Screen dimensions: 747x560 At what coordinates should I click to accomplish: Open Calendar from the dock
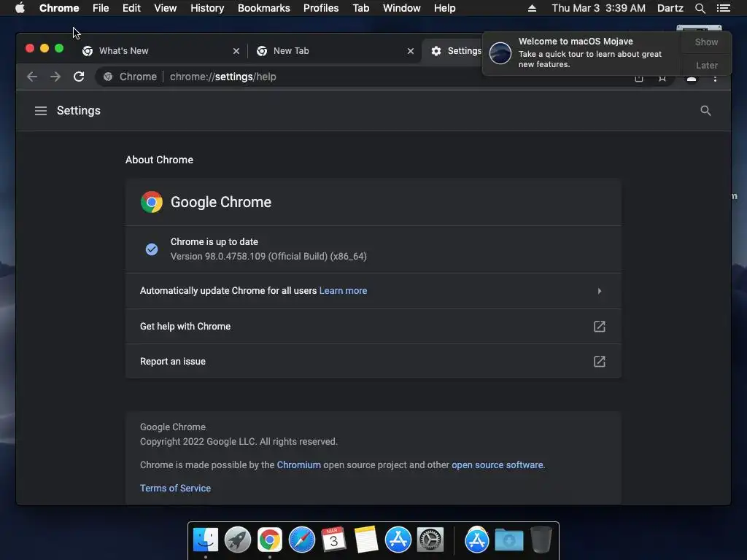tap(333, 540)
